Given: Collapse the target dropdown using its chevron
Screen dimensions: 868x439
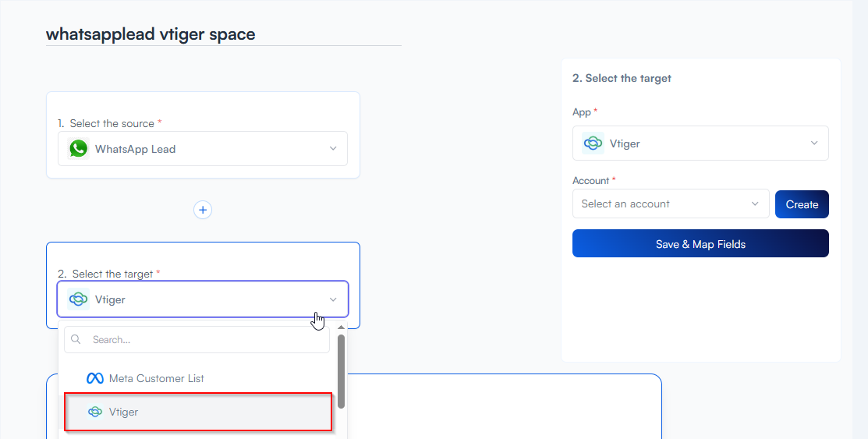Looking at the screenshot, I should [333, 299].
